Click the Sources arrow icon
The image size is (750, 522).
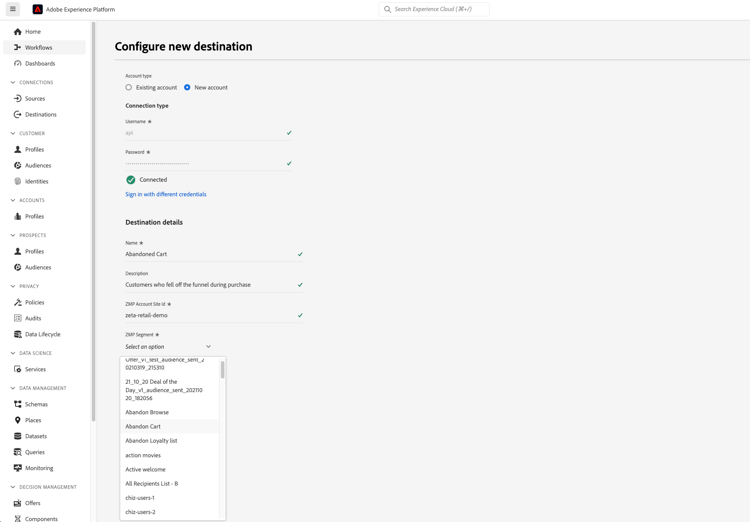18,98
